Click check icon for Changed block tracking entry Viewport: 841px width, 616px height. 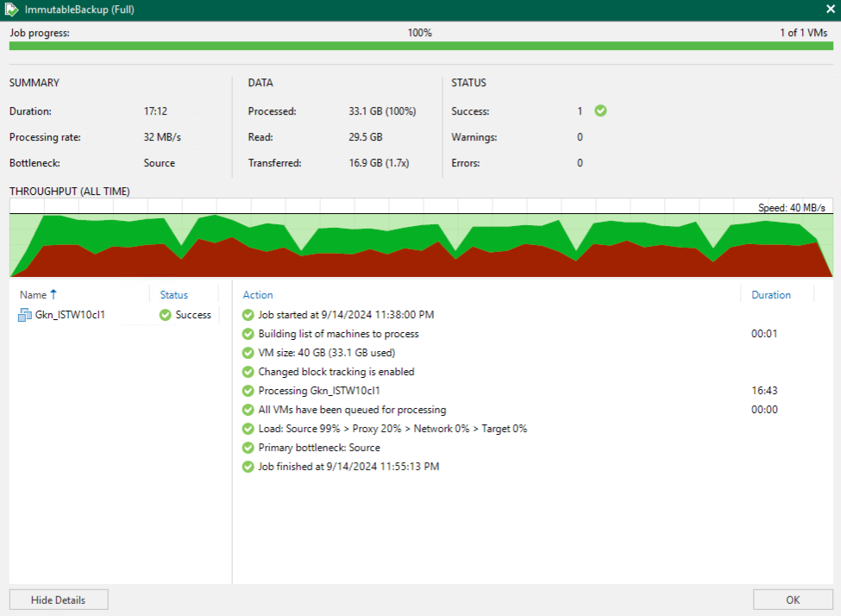tap(248, 372)
